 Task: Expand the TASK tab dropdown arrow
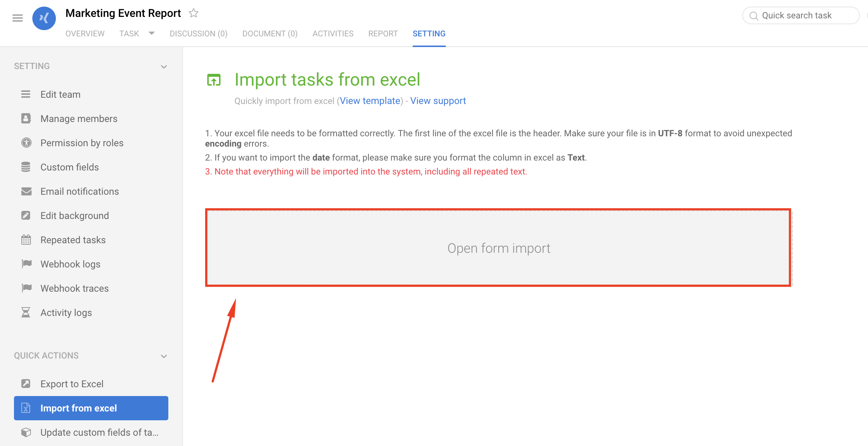point(151,33)
